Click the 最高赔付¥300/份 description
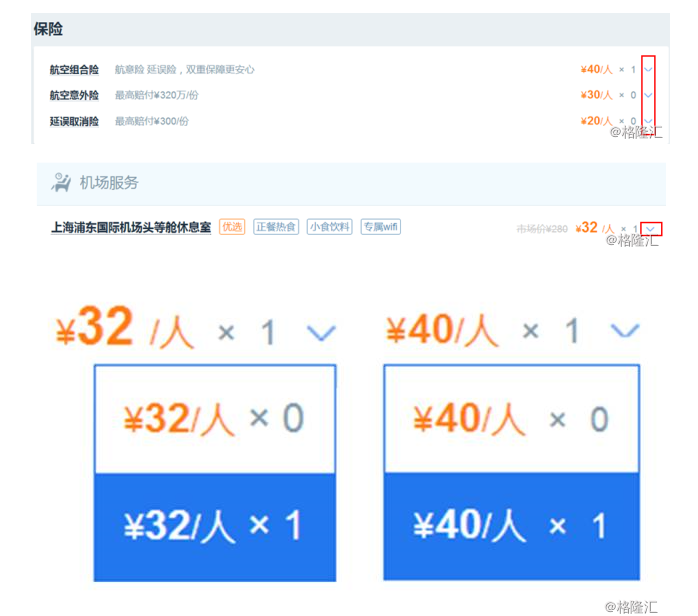The width and height of the screenshot is (698, 616). 152,121
